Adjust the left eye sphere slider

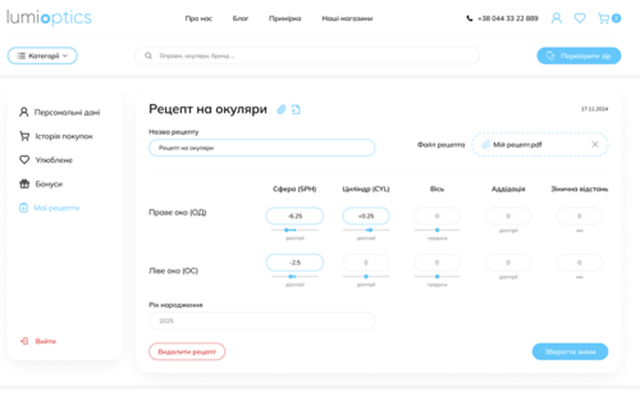click(x=295, y=276)
